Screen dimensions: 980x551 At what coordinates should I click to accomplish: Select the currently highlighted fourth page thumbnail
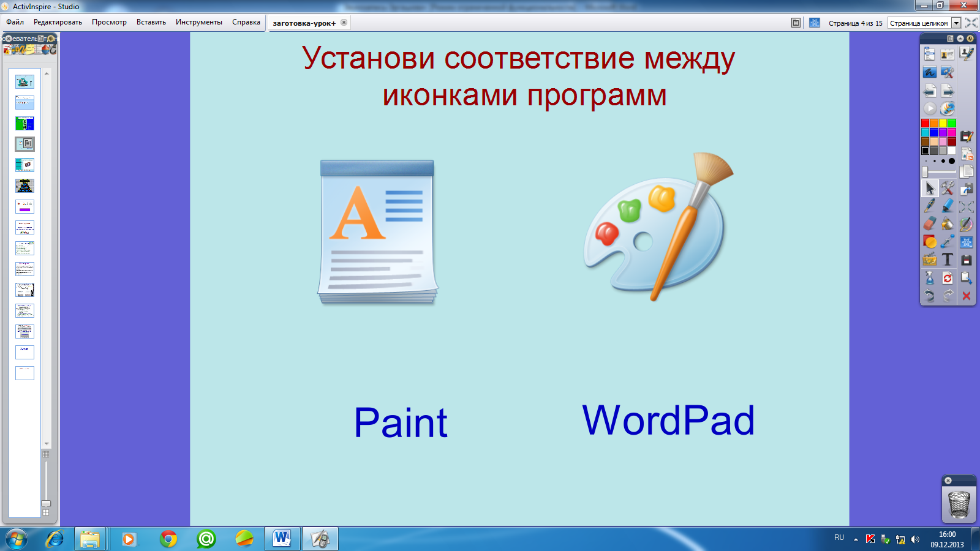(24, 144)
